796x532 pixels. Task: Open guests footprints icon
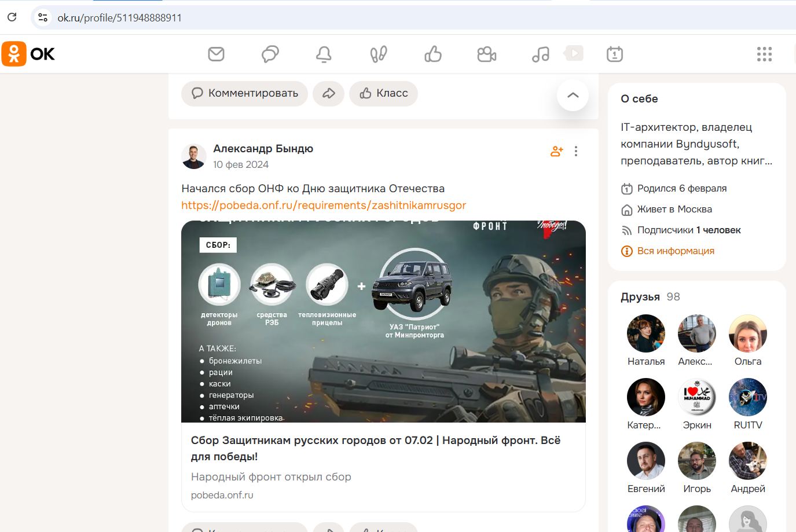click(379, 54)
